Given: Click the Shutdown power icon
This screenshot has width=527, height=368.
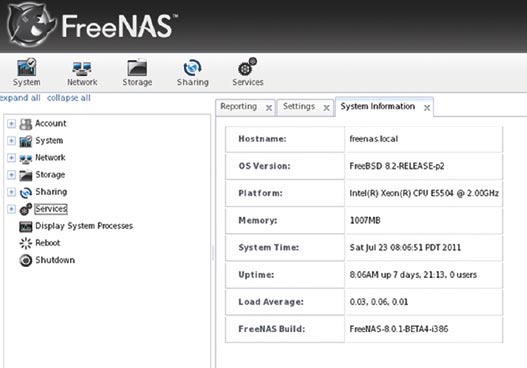Looking at the screenshot, I should pos(26,260).
